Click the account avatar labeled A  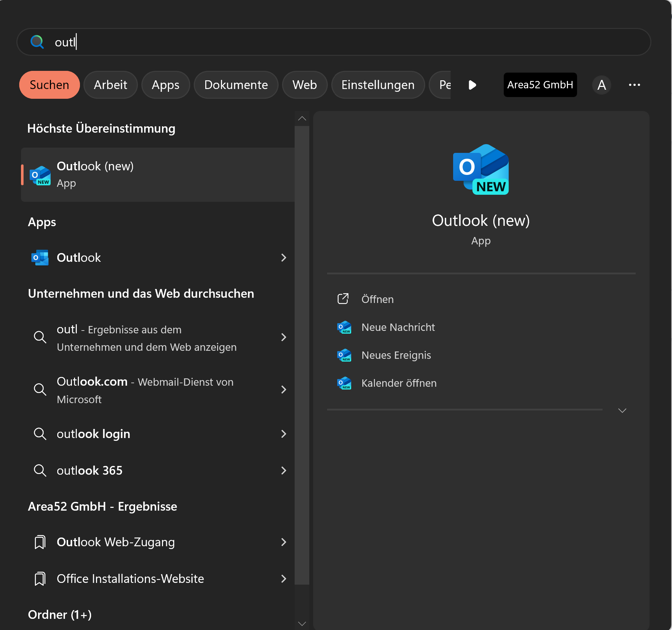tap(601, 85)
